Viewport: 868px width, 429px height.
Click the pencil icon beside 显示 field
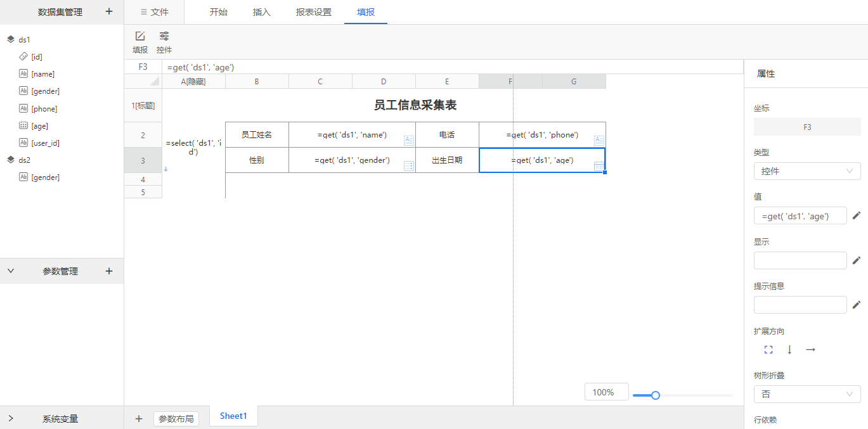857,260
